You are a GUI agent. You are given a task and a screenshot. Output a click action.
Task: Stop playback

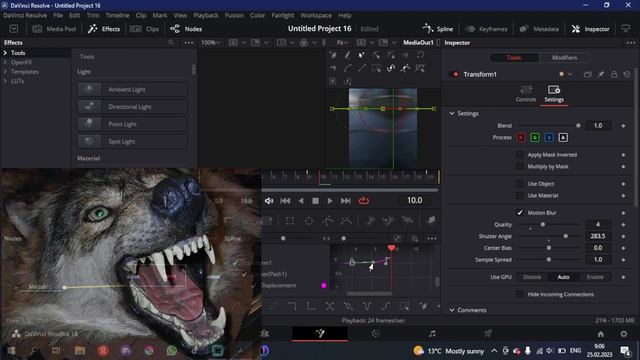[315, 201]
